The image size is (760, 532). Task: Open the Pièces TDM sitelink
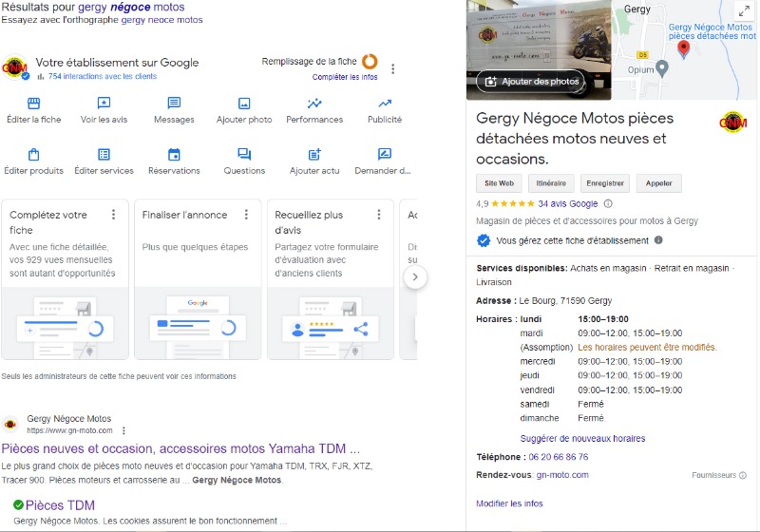tap(60, 505)
